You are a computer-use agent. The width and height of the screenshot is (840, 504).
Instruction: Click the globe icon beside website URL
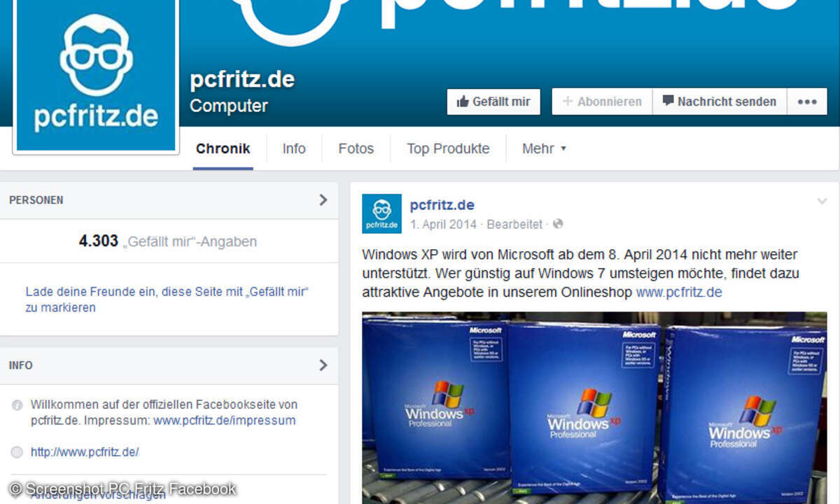(17, 452)
